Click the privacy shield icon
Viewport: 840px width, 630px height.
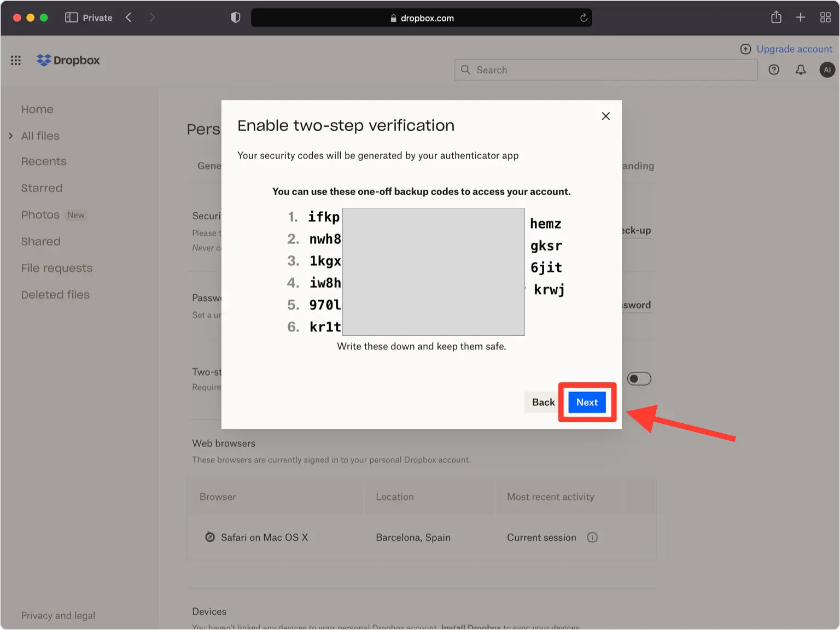236,17
